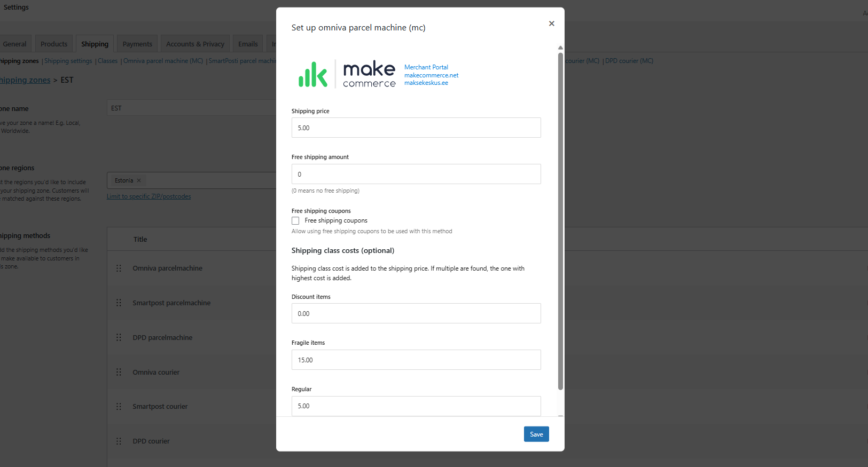The width and height of the screenshot is (868, 467).
Task: Click the scrollbar up arrow in dialog
Action: coord(560,48)
